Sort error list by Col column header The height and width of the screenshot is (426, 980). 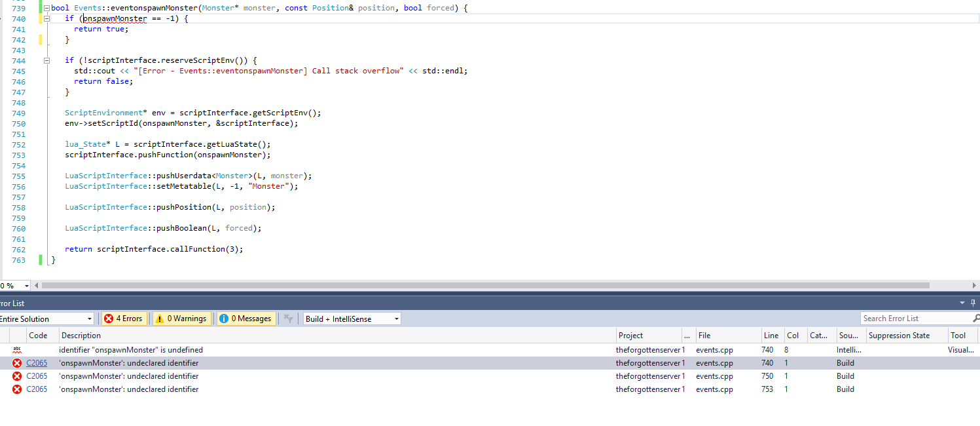pyautogui.click(x=795, y=336)
